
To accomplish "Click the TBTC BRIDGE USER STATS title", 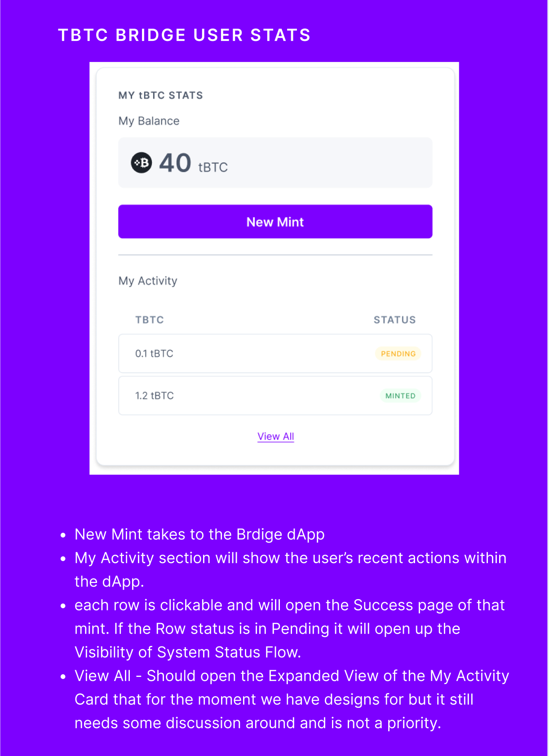I will coord(184,35).
